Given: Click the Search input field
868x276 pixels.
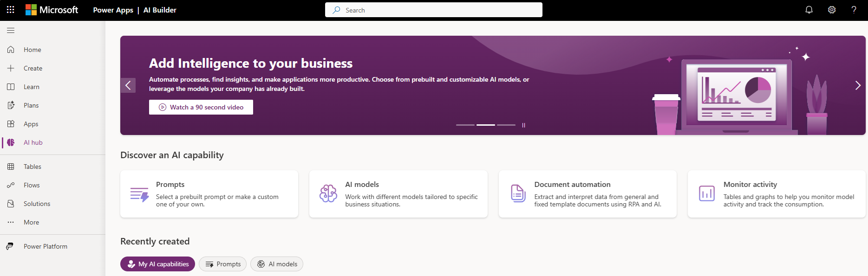Looking at the screenshot, I should 434,10.
